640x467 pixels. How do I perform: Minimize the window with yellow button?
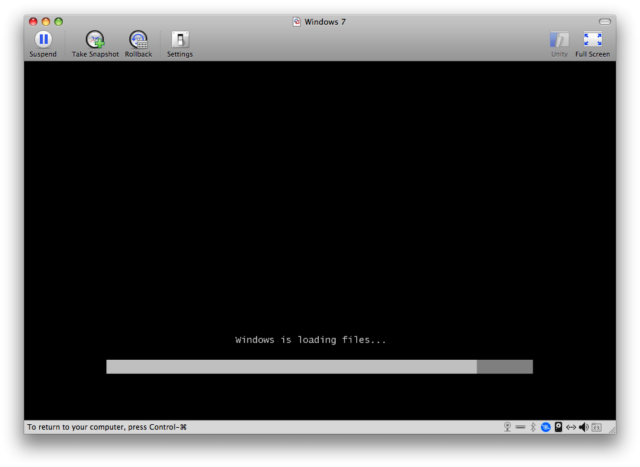(46, 22)
